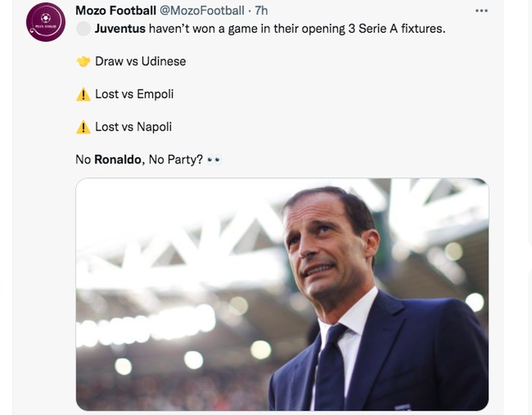The image size is (532, 415).
Task: Open the Mozo Football display name
Action: (116, 11)
